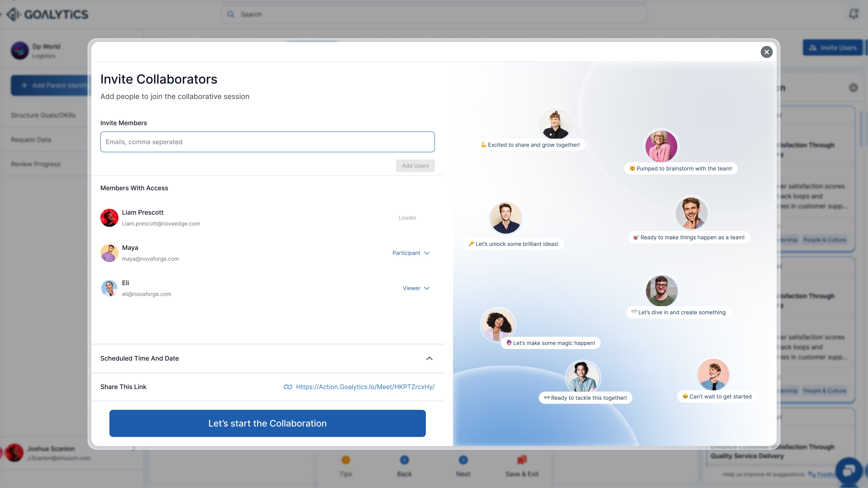This screenshot has width=868, height=488.
Task: Click Eli's profile avatar
Action: click(x=109, y=288)
